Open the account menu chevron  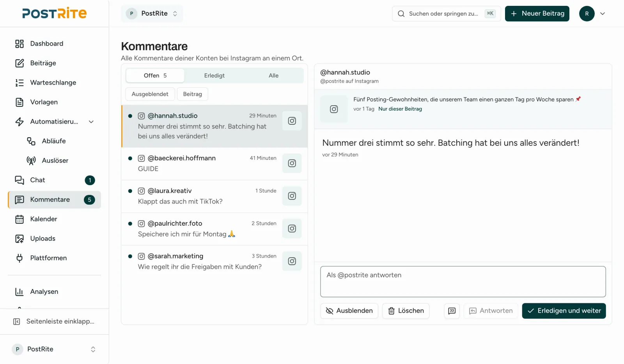pyautogui.click(x=603, y=14)
